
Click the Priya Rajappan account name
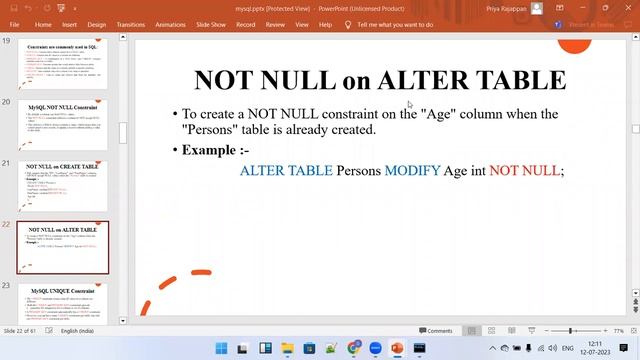tap(506, 9)
